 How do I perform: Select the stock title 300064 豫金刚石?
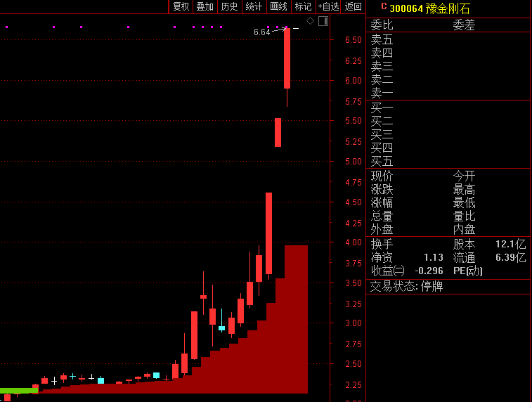429,8
